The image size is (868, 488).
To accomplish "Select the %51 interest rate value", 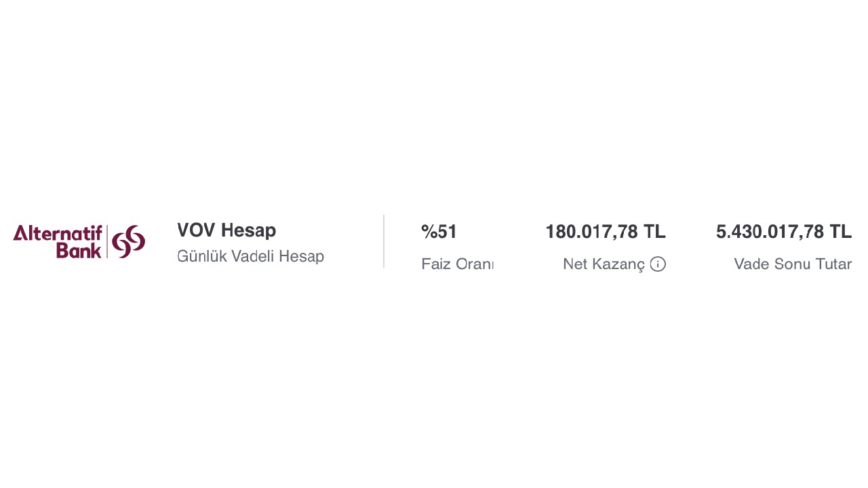I will 439,232.
